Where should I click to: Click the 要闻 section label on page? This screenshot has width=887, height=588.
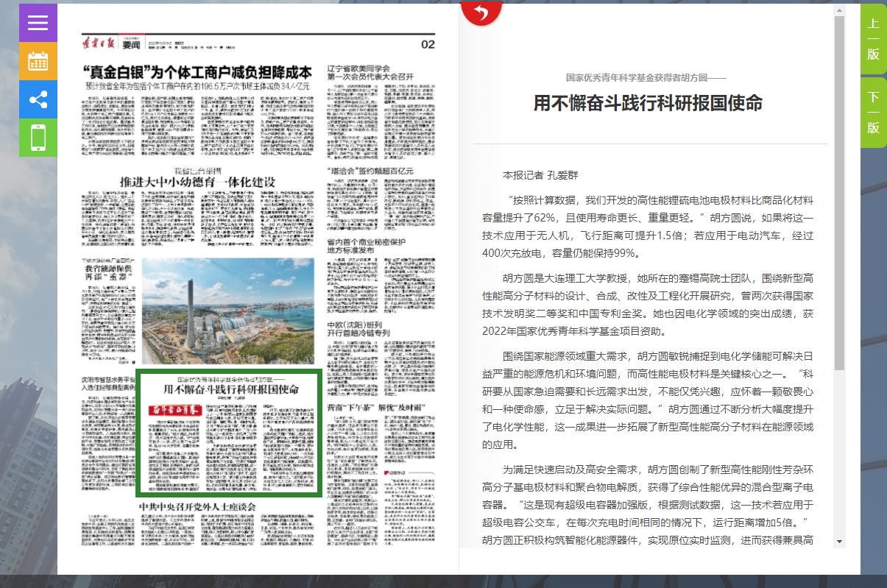coord(131,44)
